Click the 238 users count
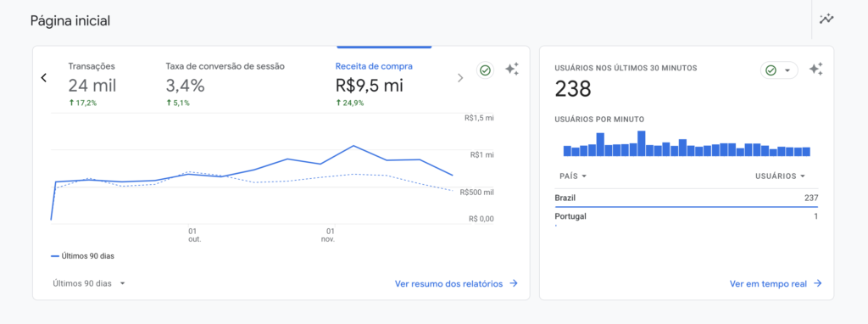This screenshot has height=324, width=868. [x=573, y=89]
